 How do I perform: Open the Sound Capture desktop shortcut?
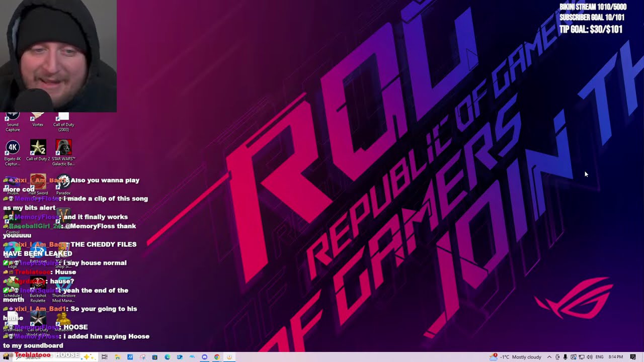click(x=13, y=122)
